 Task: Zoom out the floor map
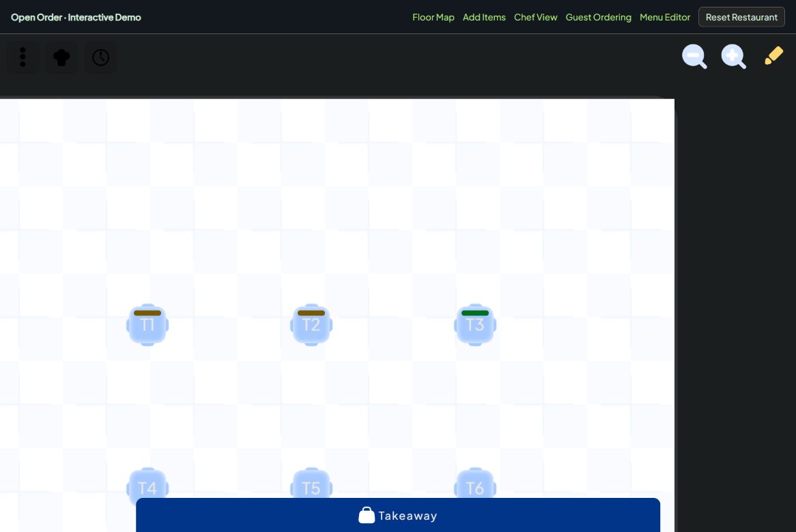(694, 57)
